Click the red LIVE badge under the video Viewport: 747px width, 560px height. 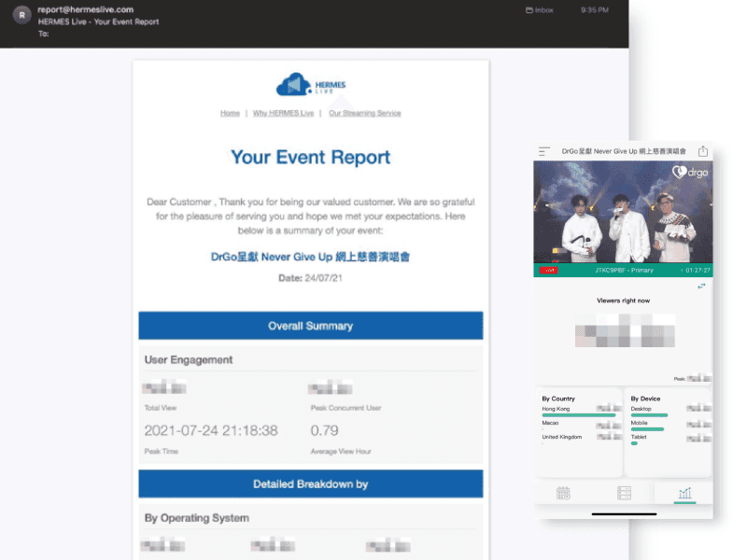pos(549,270)
